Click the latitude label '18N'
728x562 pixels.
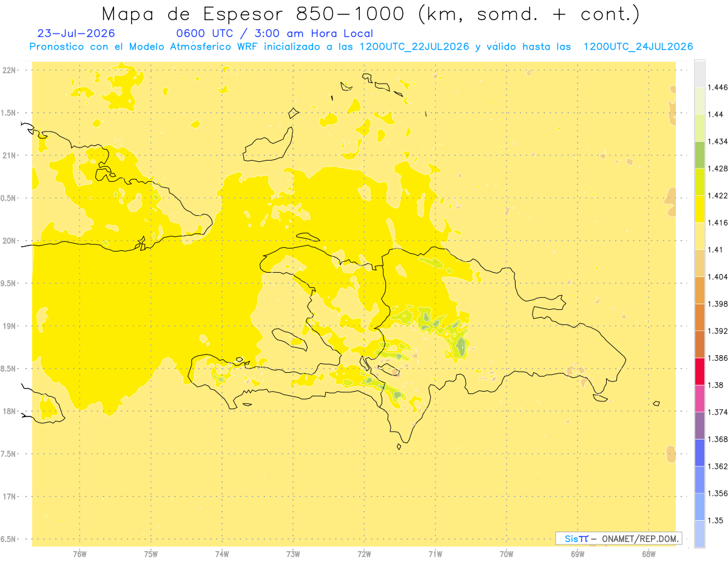(x=10, y=412)
